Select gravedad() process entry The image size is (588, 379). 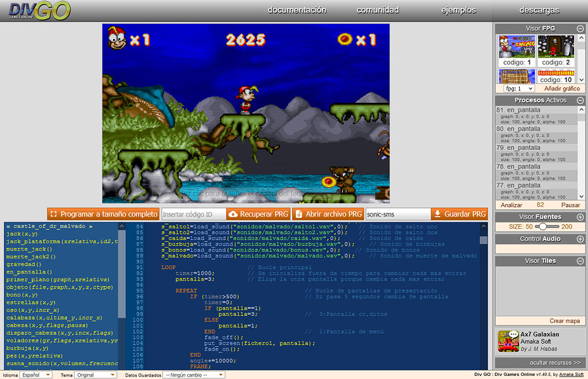[23, 265]
